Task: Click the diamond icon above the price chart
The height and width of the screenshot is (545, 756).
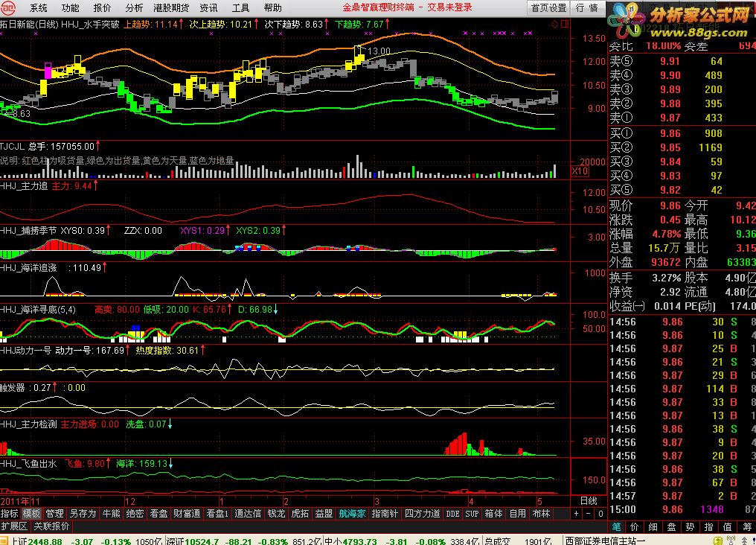Action: (x=554, y=24)
